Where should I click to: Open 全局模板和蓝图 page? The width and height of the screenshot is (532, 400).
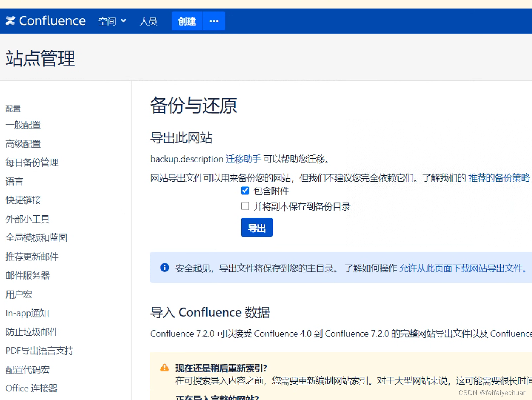[x=36, y=238]
